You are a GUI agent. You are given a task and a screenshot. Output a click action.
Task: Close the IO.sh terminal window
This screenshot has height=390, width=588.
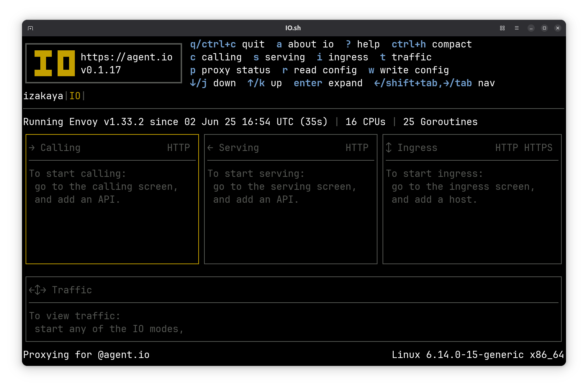(558, 28)
